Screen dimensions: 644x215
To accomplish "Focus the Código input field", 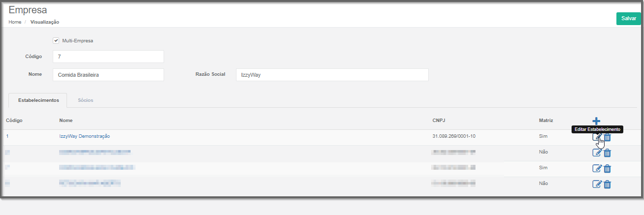I will 108,57.
